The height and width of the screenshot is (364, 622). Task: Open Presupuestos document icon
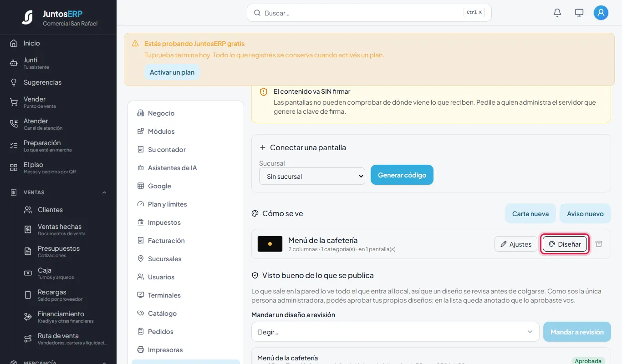click(28, 252)
